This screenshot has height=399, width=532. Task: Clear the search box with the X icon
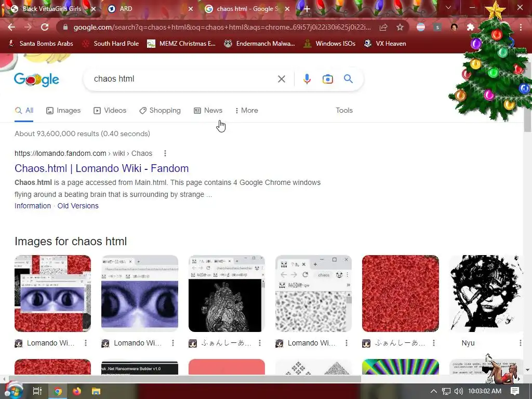[281, 79]
